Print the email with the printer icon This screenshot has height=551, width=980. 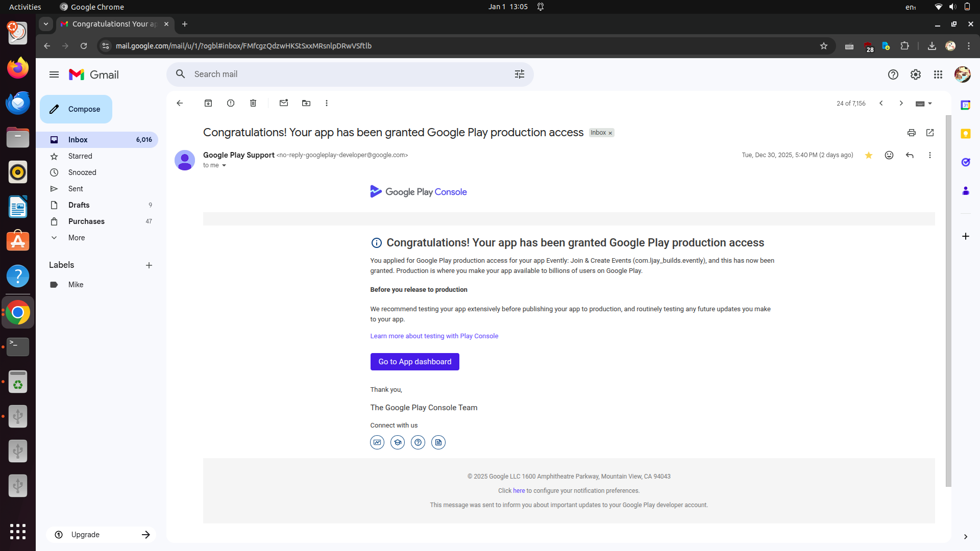click(912, 133)
